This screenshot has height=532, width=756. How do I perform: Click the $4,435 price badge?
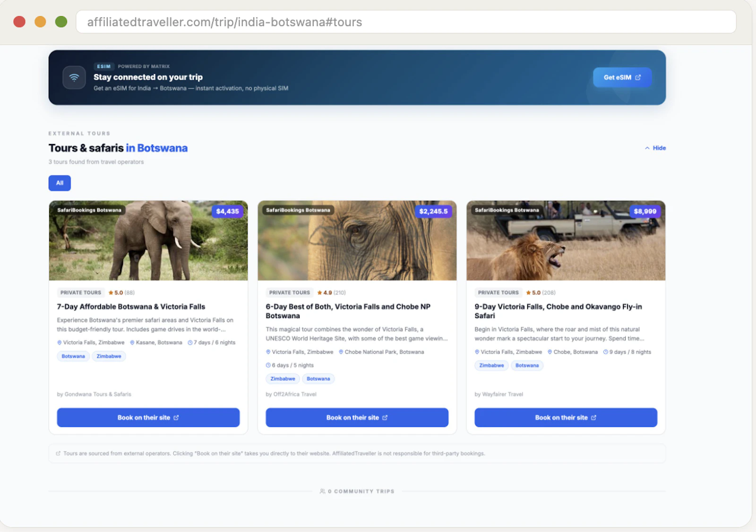click(227, 211)
